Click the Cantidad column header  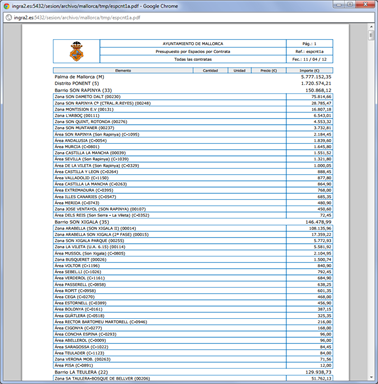[210, 70]
